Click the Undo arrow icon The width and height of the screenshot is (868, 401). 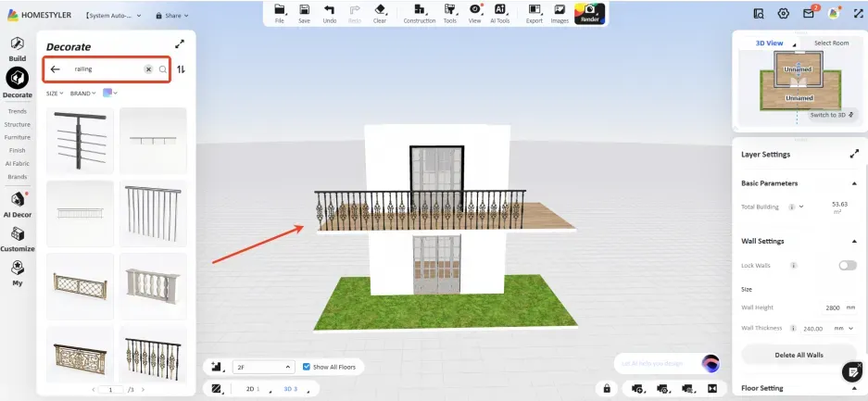point(330,12)
